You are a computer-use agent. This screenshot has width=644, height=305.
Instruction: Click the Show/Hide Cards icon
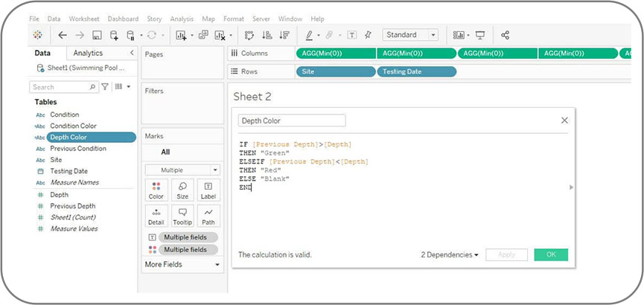459,35
